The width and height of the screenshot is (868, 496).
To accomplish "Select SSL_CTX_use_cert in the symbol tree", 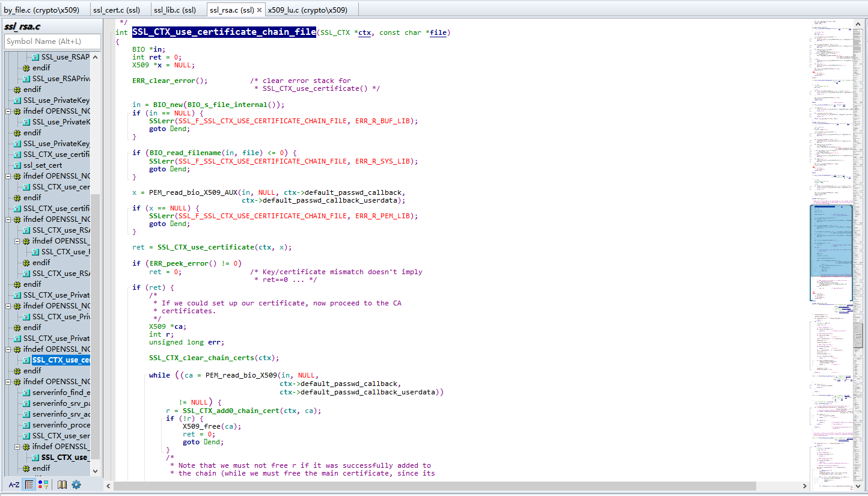I will click(60, 186).
